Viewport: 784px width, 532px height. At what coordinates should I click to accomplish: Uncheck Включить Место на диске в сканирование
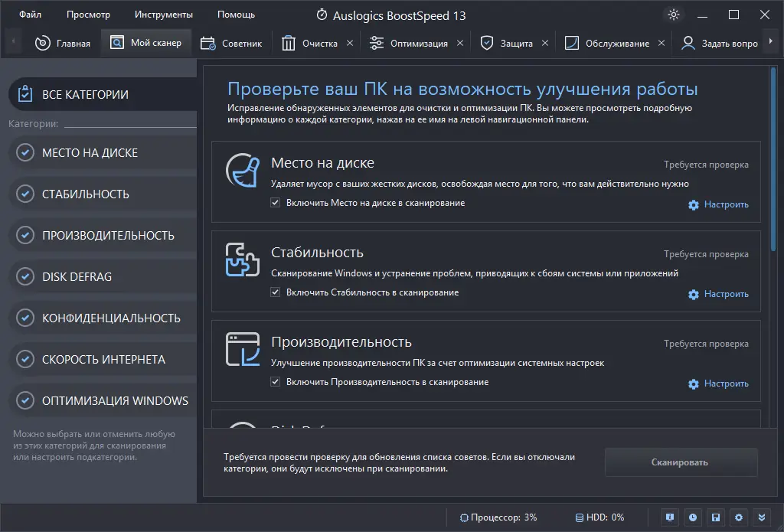275,204
